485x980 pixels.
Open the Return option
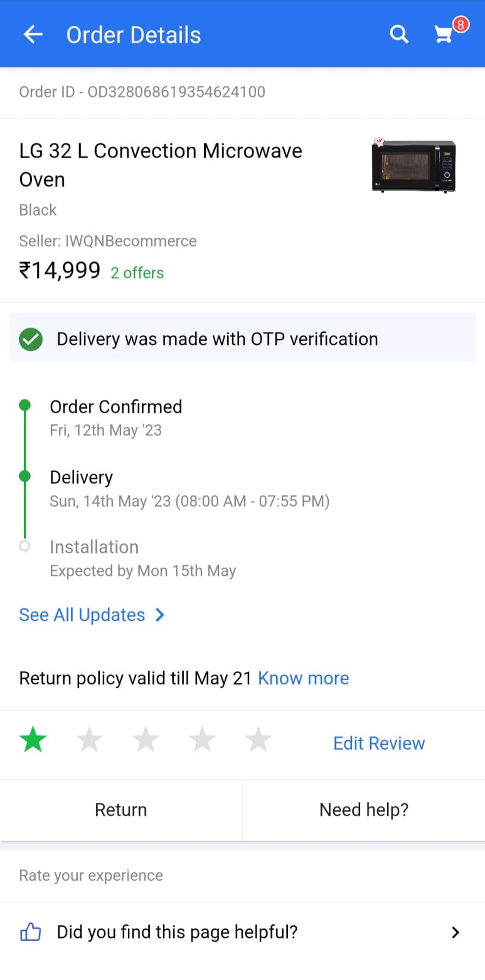coord(121,810)
